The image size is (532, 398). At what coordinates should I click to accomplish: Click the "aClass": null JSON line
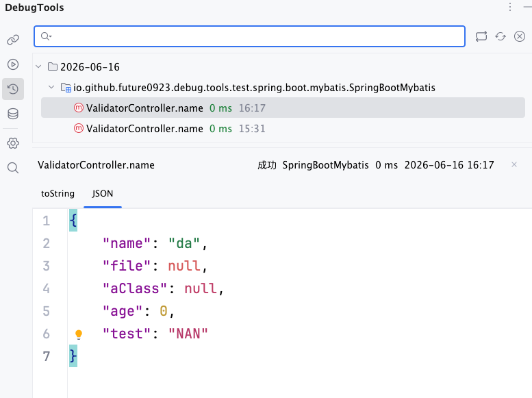click(x=163, y=288)
